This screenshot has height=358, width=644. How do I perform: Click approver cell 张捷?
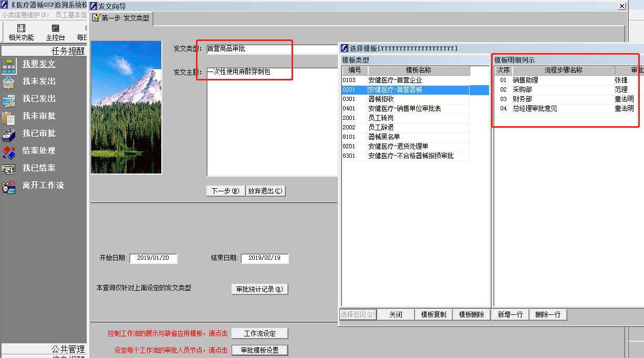tap(621, 80)
